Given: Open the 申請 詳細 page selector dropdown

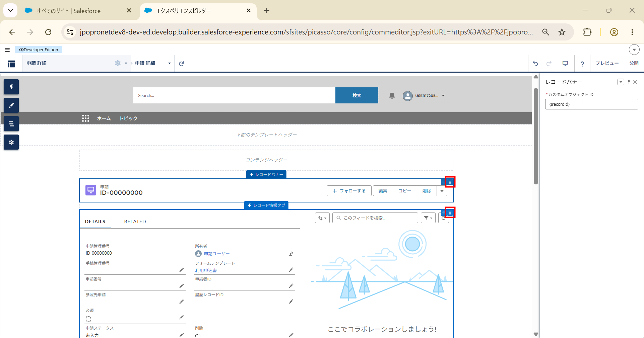Looking at the screenshot, I should coord(126,63).
